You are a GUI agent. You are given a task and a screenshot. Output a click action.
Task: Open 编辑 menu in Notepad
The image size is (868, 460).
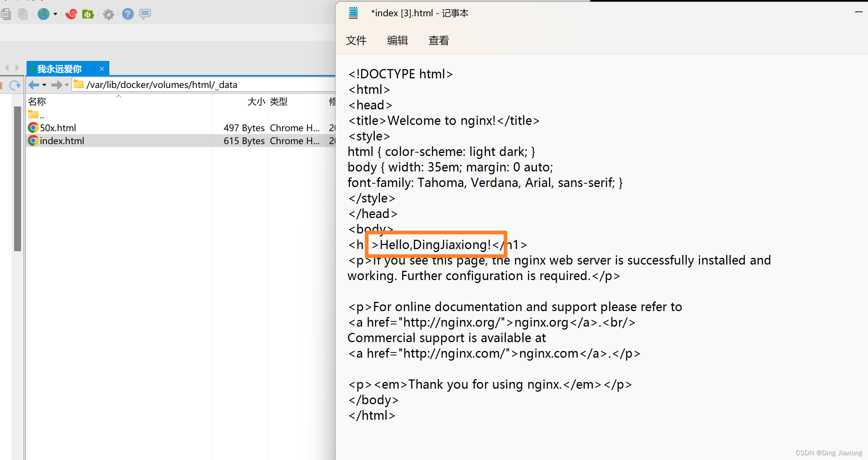[397, 40]
